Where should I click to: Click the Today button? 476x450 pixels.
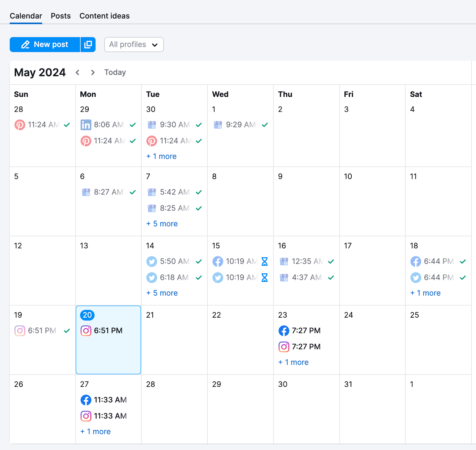point(115,73)
